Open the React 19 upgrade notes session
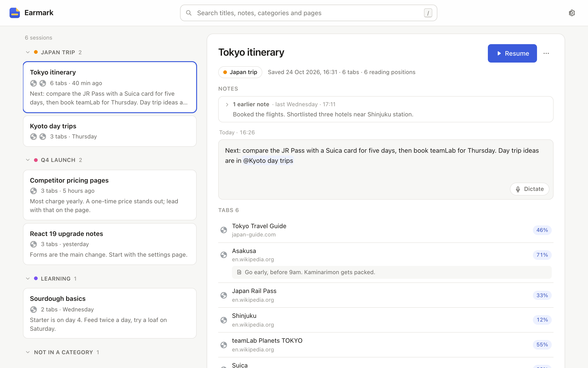The width and height of the screenshot is (588, 368). [x=110, y=244]
